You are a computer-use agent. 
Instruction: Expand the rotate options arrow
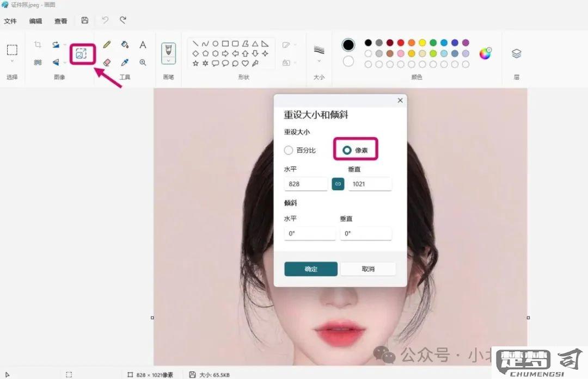coord(64,45)
